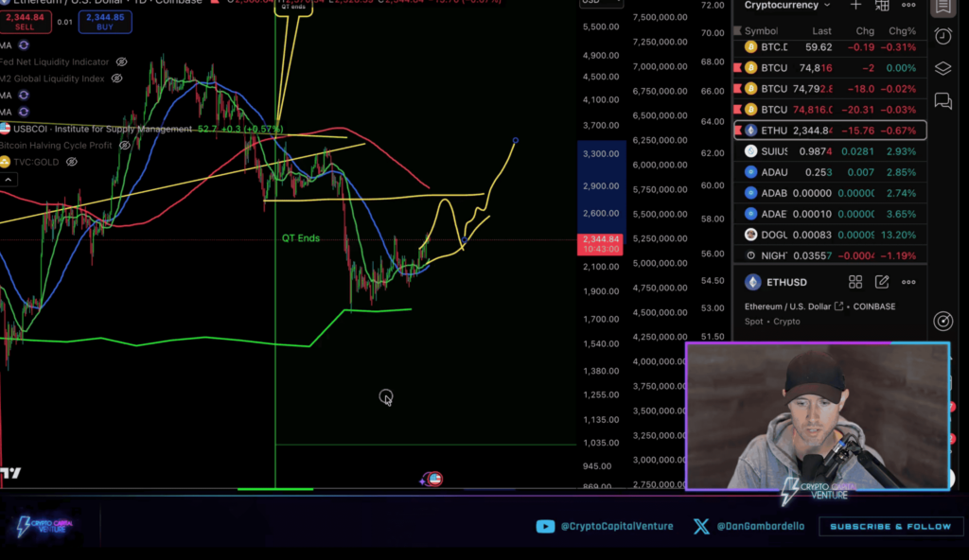969x560 pixels.
Task: Hide the Fed Net Liquidity Indicator
Action: point(122,61)
